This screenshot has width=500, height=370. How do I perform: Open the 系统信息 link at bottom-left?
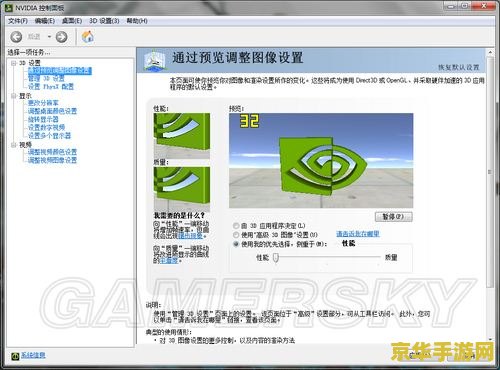33,355
